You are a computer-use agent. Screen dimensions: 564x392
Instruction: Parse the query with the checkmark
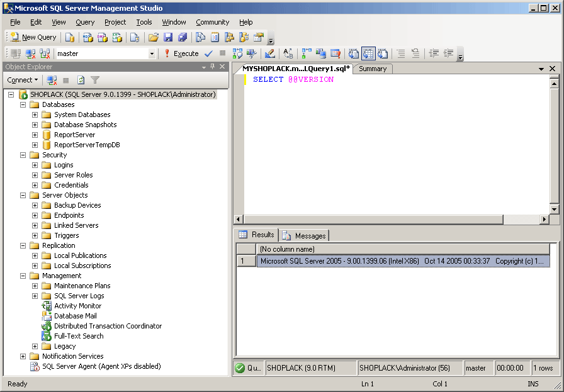tap(208, 53)
